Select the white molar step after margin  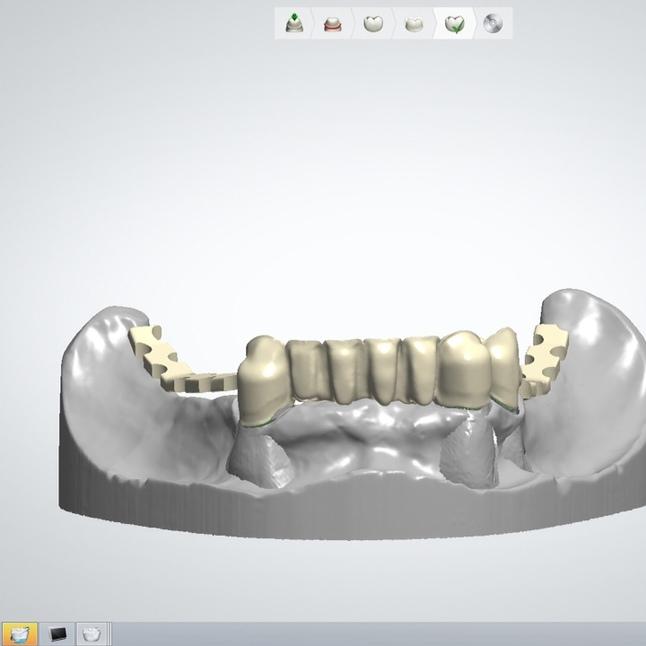coord(373,23)
